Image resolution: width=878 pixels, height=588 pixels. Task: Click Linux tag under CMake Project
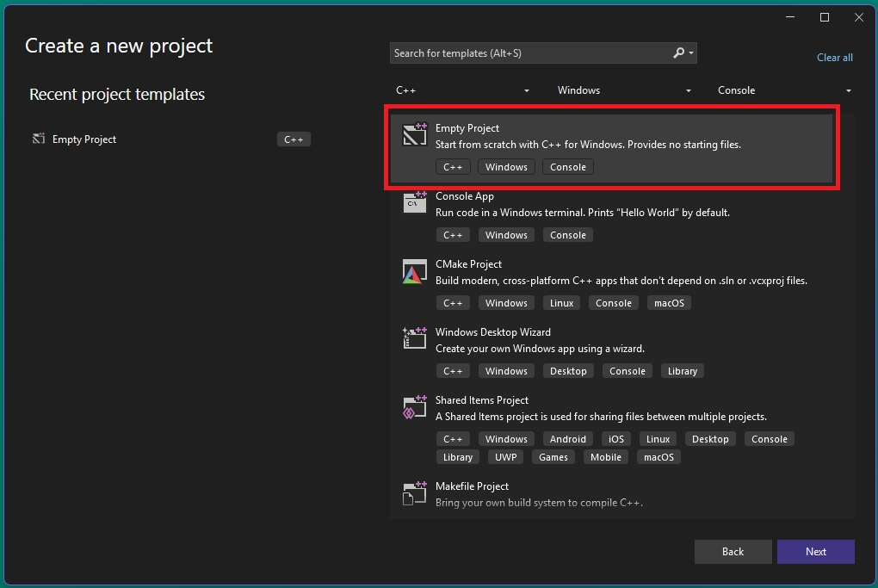tap(561, 303)
